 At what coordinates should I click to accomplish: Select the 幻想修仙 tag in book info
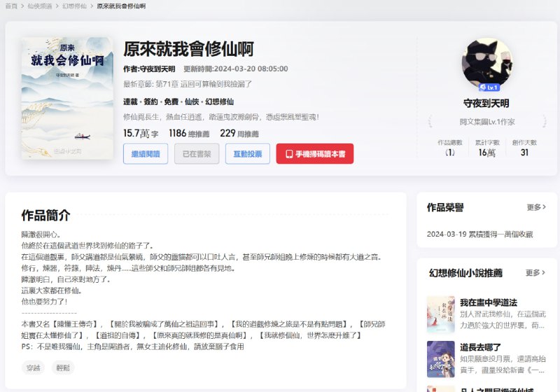pos(219,101)
